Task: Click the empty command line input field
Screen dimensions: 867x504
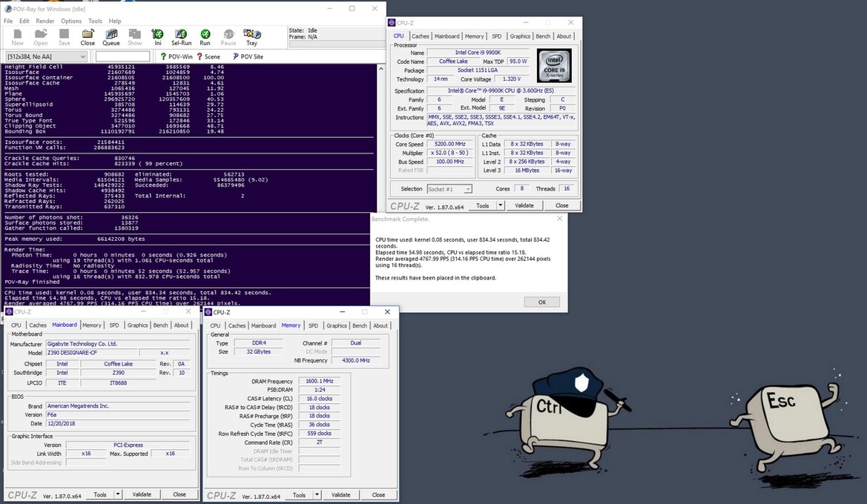Action: 123,56
